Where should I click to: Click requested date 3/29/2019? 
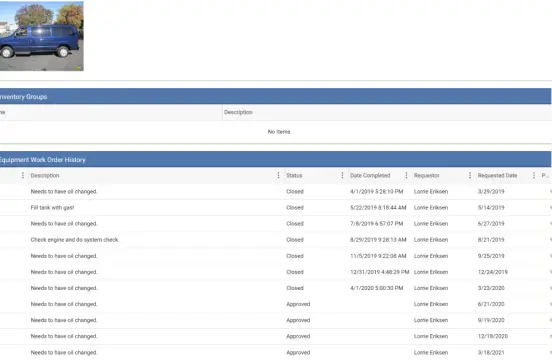point(491,192)
